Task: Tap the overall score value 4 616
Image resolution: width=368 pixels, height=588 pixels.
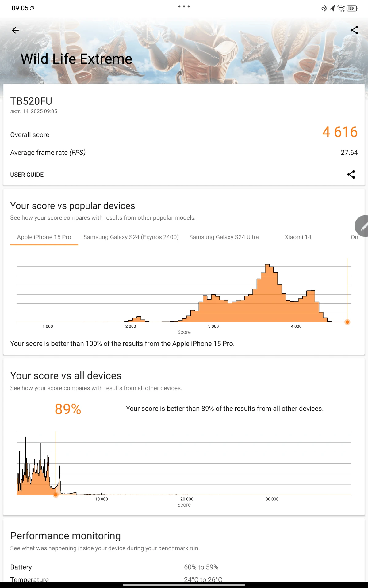Action: pyautogui.click(x=340, y=132)
